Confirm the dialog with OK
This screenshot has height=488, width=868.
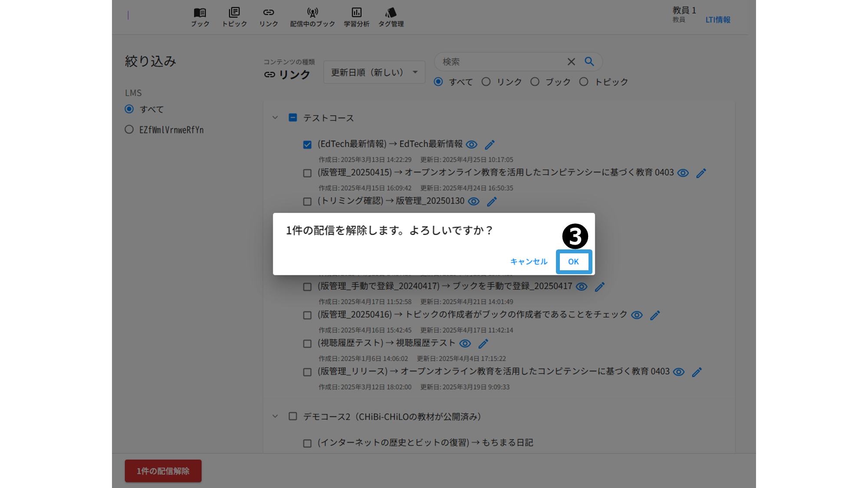pos(573,262)
